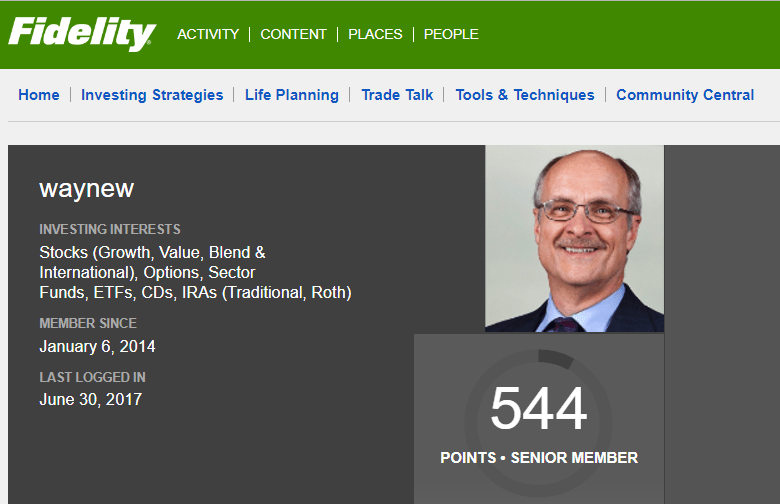The image size is (780, 504).
Task: Open the People section
Action: 451,34
